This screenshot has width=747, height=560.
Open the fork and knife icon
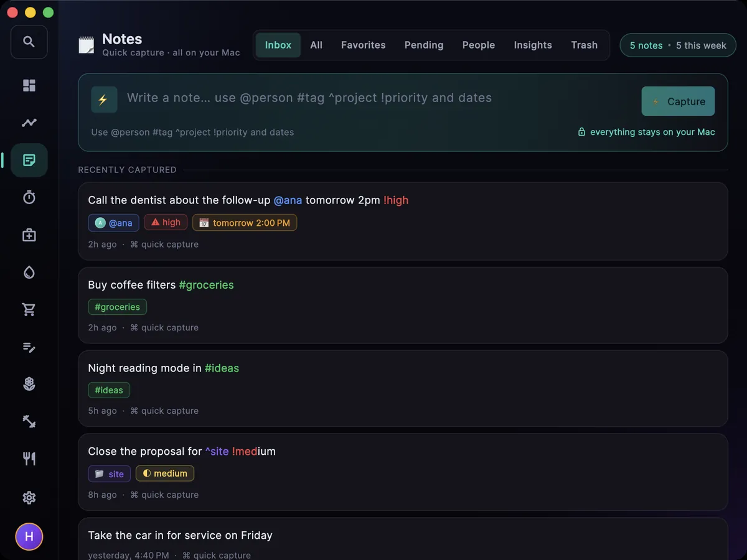[29, 459]
